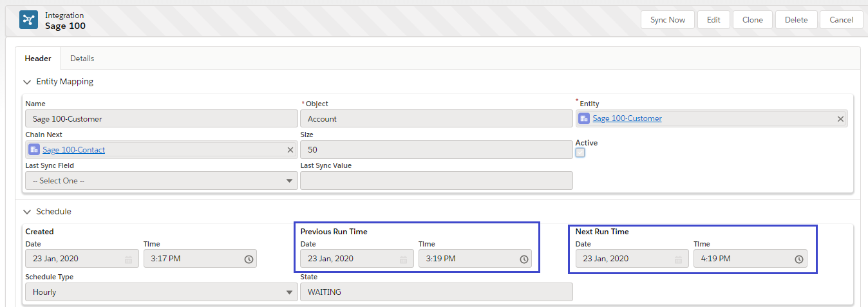The width and height of the screenshot is (868, 307).
Task: Open the Last Sync Field dropdown
Action: (x=162, y=181)
